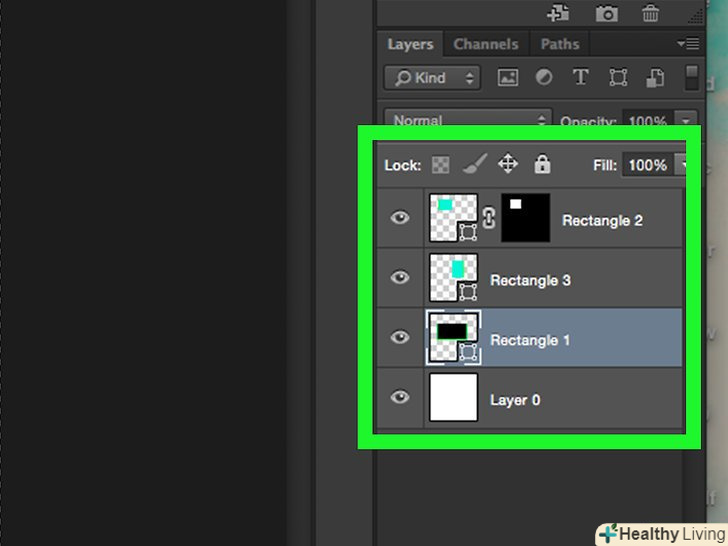728x546 pixels.
Task: Click the Rectangle 2 mask link icon
Action: click(489, 218)
